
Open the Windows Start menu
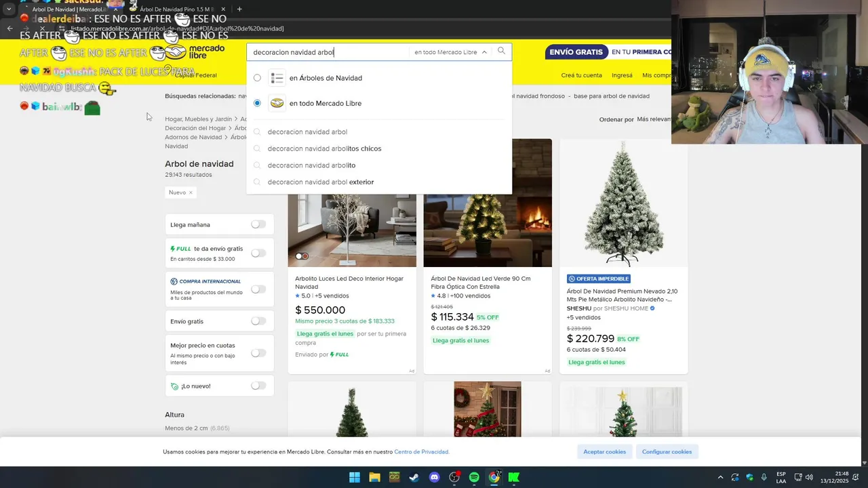tap(355, 477)
